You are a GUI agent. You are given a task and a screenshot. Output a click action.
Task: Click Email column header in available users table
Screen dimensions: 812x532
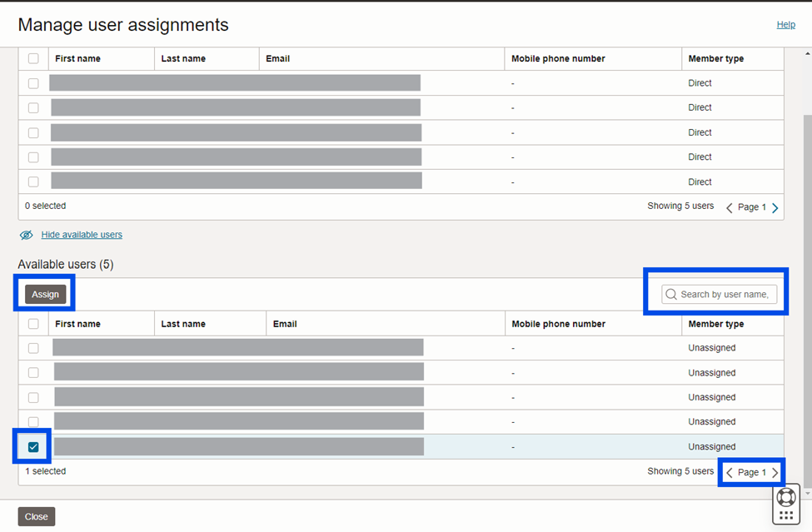coord(285,324)
